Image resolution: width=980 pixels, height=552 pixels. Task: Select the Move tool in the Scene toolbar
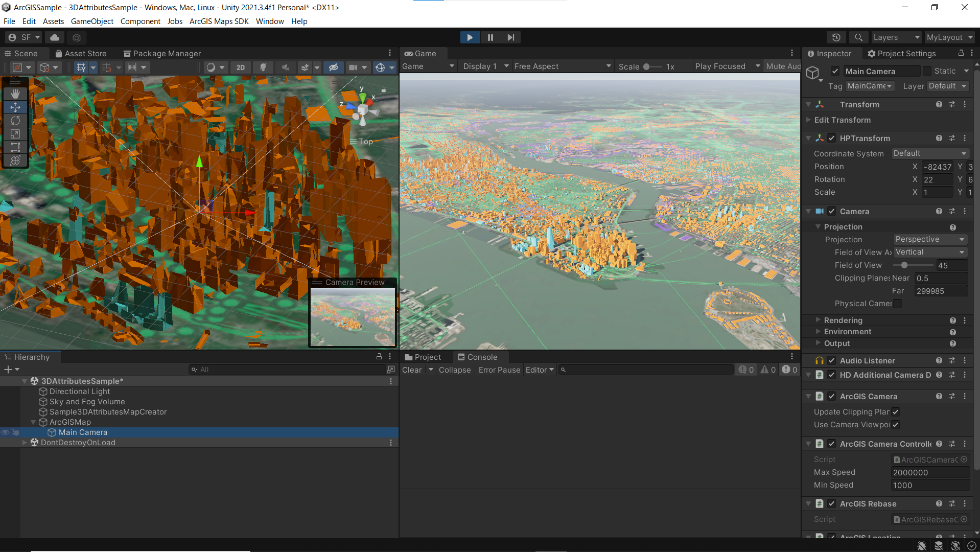tap(15, 107)
